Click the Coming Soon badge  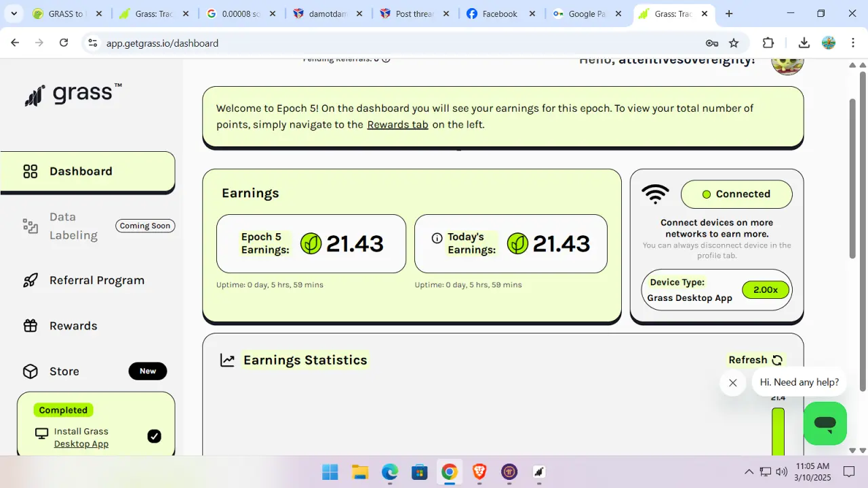[x=145, y=226]
